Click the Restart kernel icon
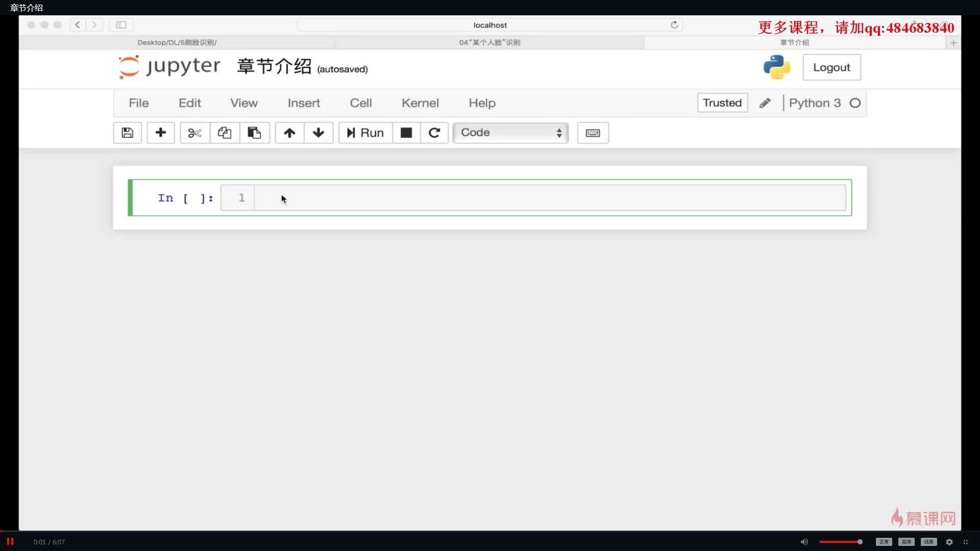This screenshot has width=980, height=551. [434, 133]
